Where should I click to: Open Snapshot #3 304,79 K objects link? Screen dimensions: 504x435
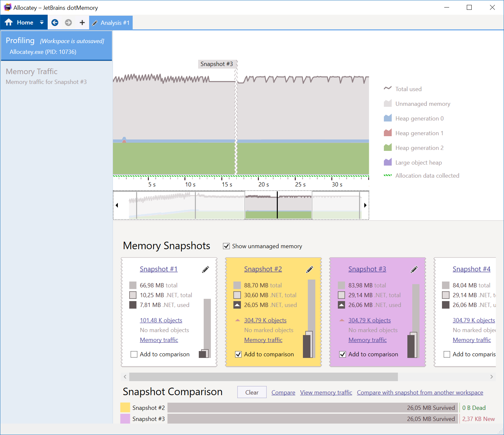tap(370, 320)
